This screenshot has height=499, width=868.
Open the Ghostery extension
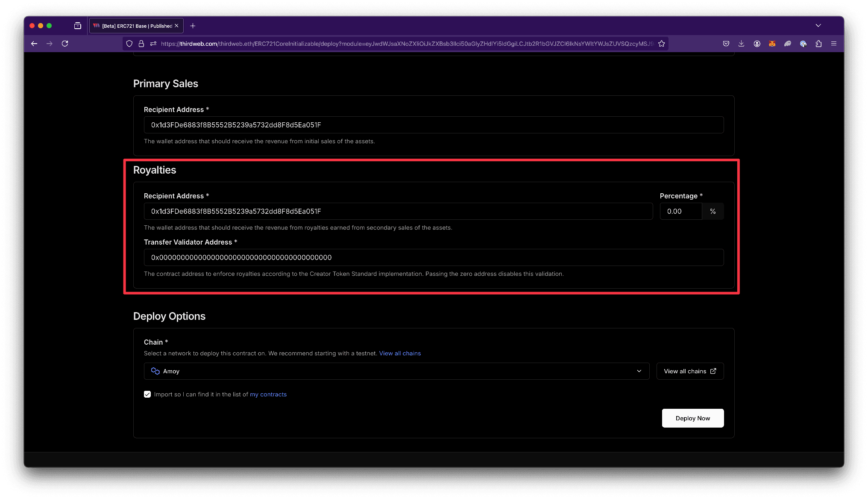point(787,43)
